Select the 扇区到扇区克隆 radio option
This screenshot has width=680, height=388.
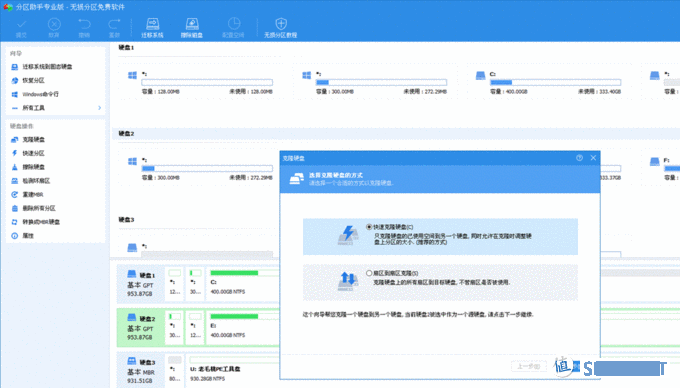tap(369, 273)
